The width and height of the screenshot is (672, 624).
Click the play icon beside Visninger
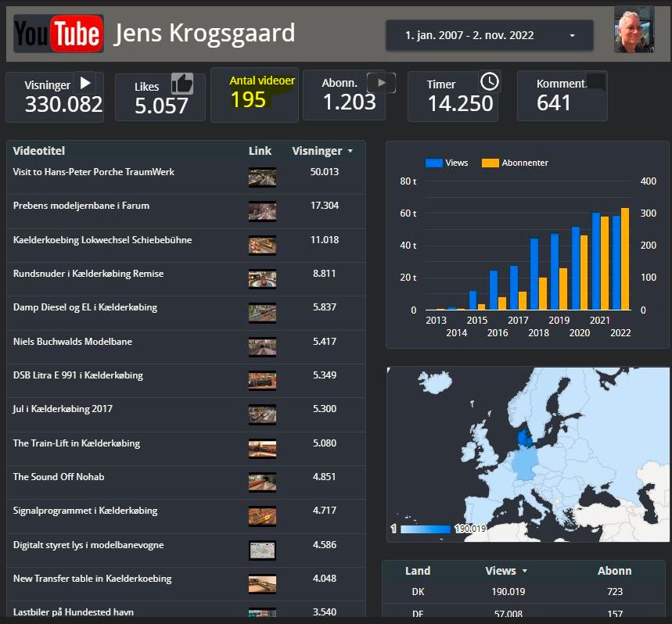click(85, 83)
